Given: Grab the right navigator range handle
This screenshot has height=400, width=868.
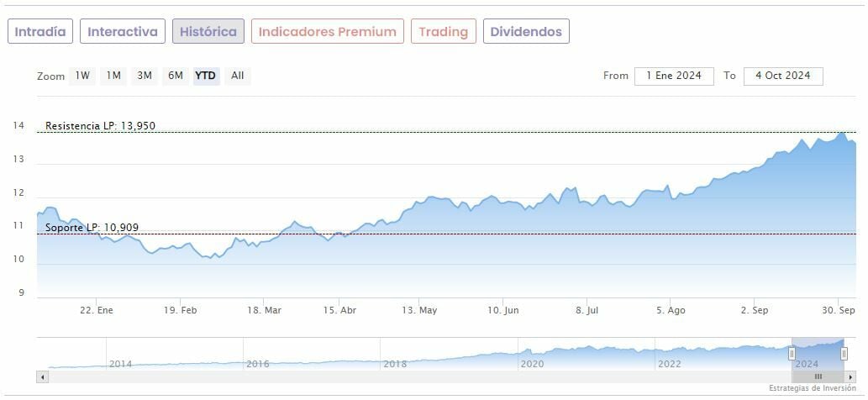Looking at the screenshot, I should [x=844, y=354].
